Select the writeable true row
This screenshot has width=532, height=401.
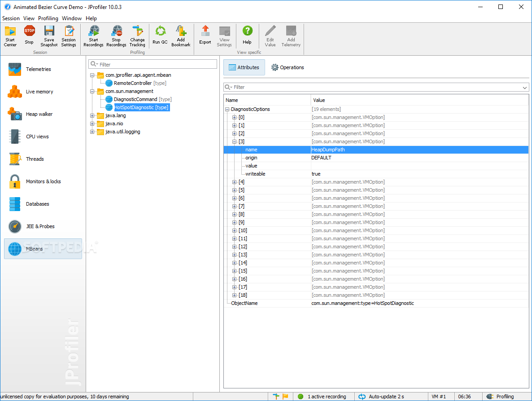376,174
